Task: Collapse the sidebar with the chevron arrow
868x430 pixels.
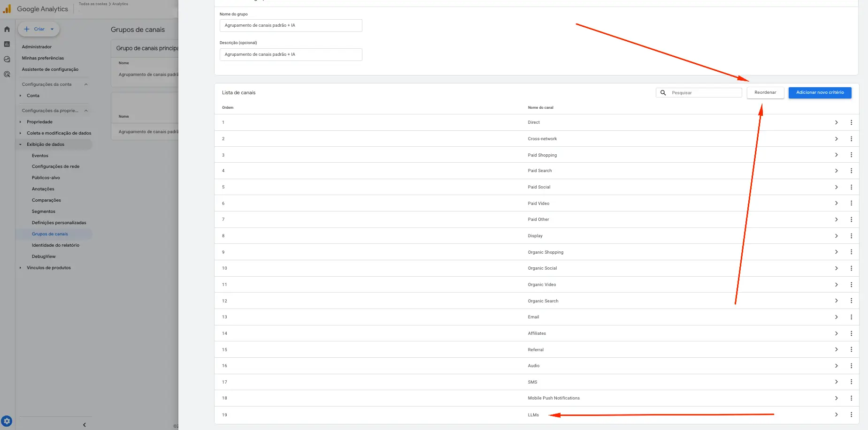Action: pos(84,425)
